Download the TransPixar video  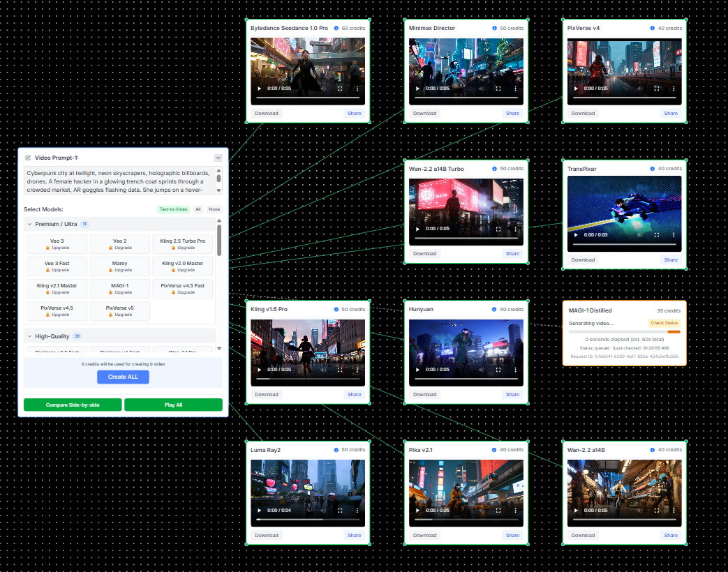tap(583, 259)
